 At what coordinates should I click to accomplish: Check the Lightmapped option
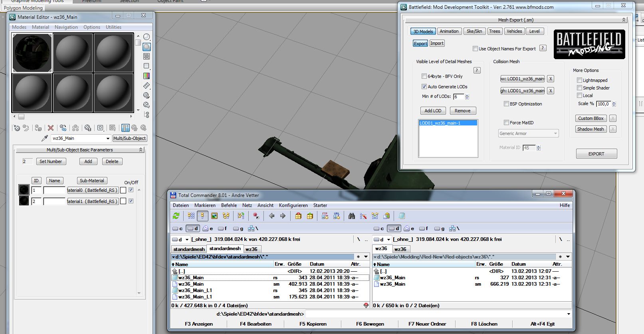tap(579, 80)
